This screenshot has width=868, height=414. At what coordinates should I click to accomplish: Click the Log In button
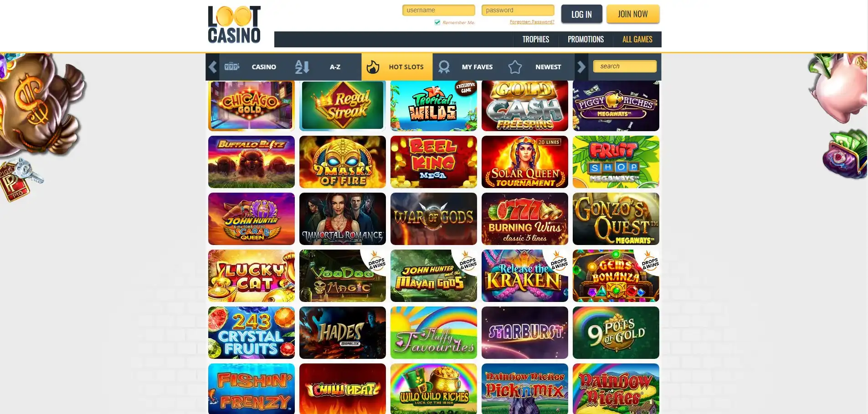(x=581, y=14)
